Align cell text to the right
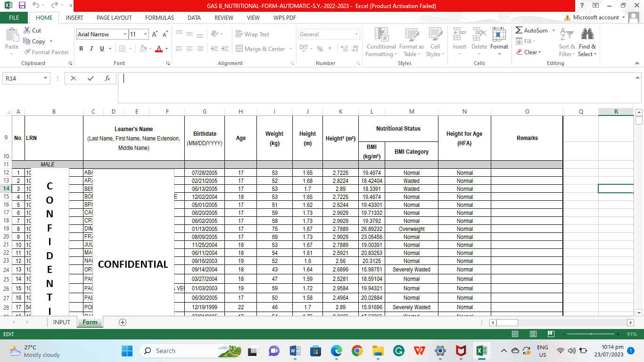The image size is (644, 362). (200, 49)
